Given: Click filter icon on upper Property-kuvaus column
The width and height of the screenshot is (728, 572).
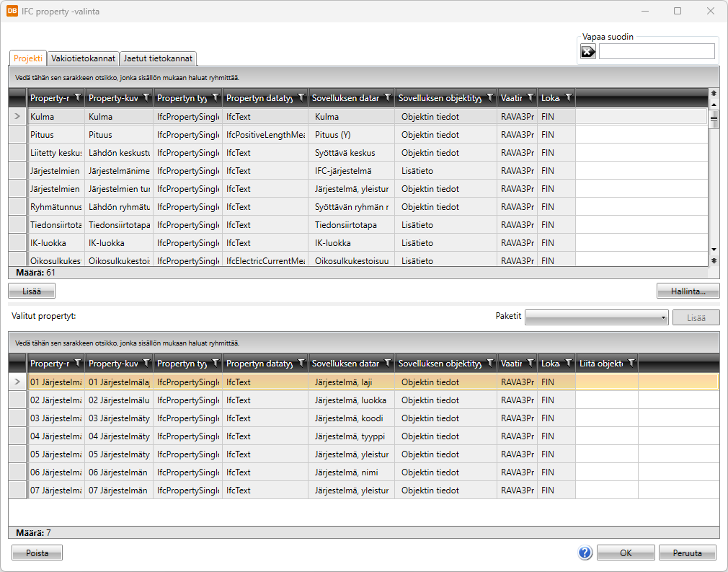Looking at the screenshot, I should [x=146, y=97].
